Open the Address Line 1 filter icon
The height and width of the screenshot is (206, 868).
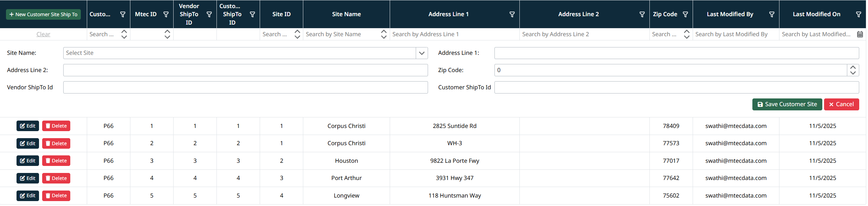click(x=512, y=14)
